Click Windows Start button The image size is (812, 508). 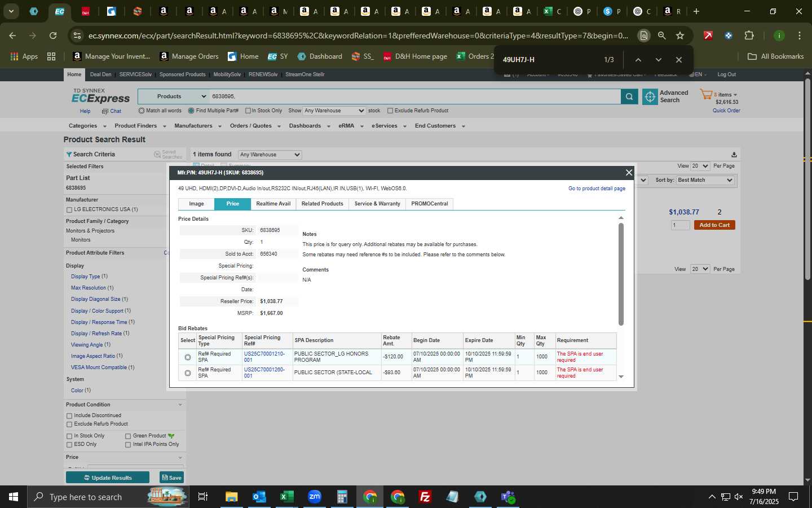point(14,497)
